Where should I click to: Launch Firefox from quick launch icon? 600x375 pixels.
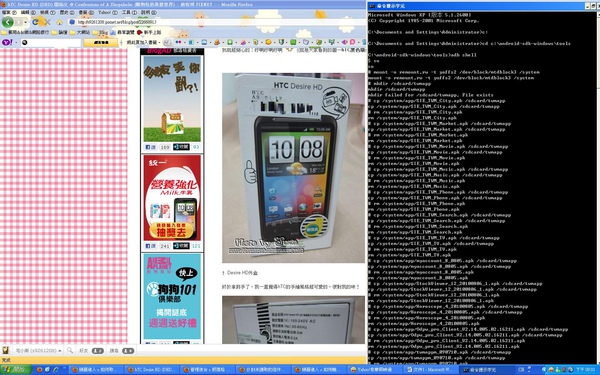[x=39, y=370]
